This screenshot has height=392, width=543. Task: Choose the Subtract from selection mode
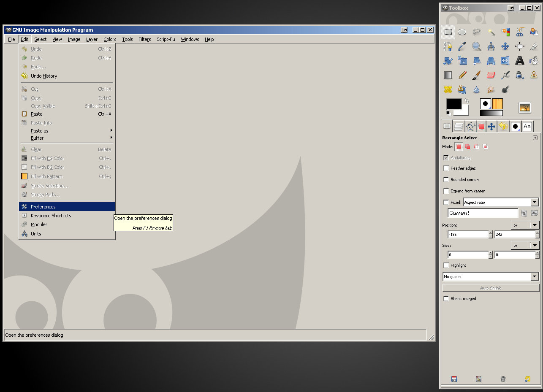(x=476, y=146)
